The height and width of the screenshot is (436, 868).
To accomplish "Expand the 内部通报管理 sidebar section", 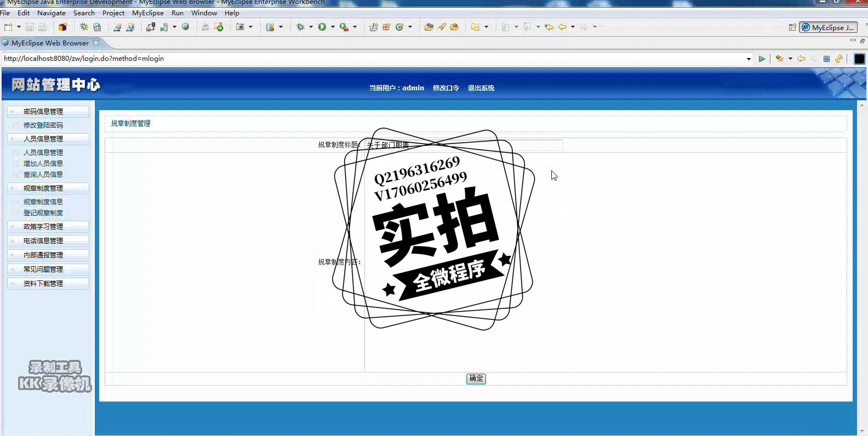I will (48, 255).
